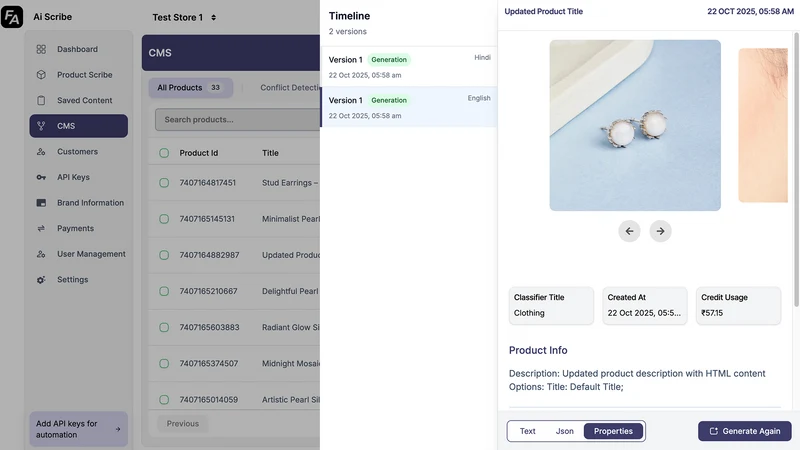800x450 pixels.
Task: Switch to the Text view tab
Action: pyautogui.click(x=528, y=431)
